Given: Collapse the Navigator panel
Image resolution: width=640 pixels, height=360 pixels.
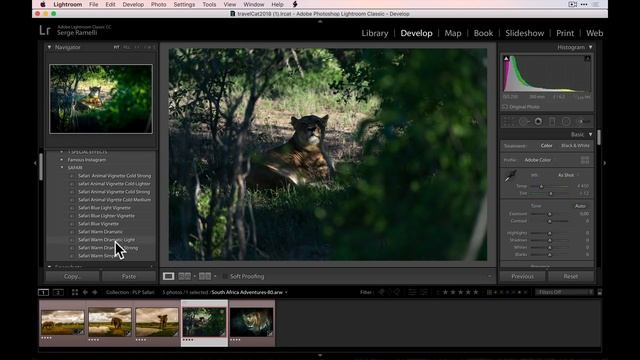Looking at the screenshot, I should pyautogui.click(x=49, y=47).
